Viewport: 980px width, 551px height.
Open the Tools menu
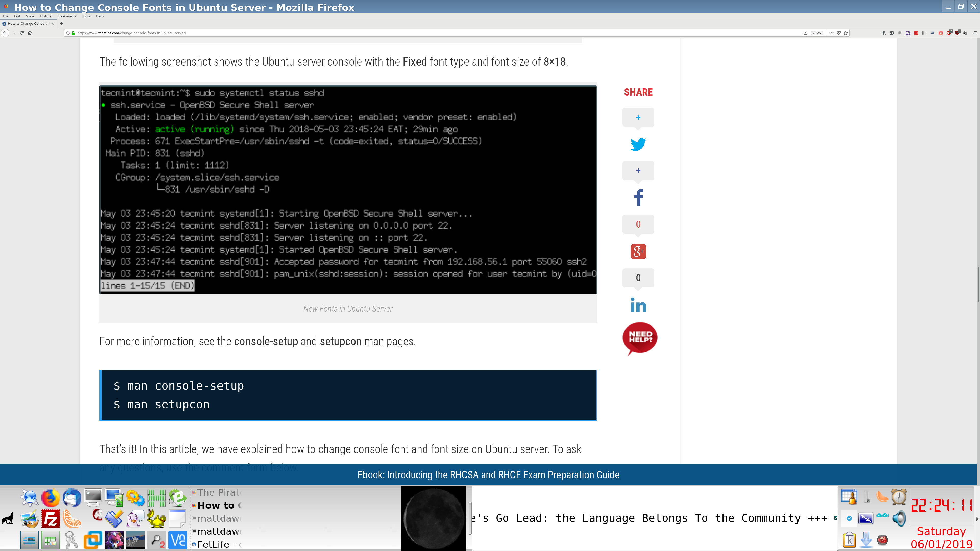click(86, 16)
